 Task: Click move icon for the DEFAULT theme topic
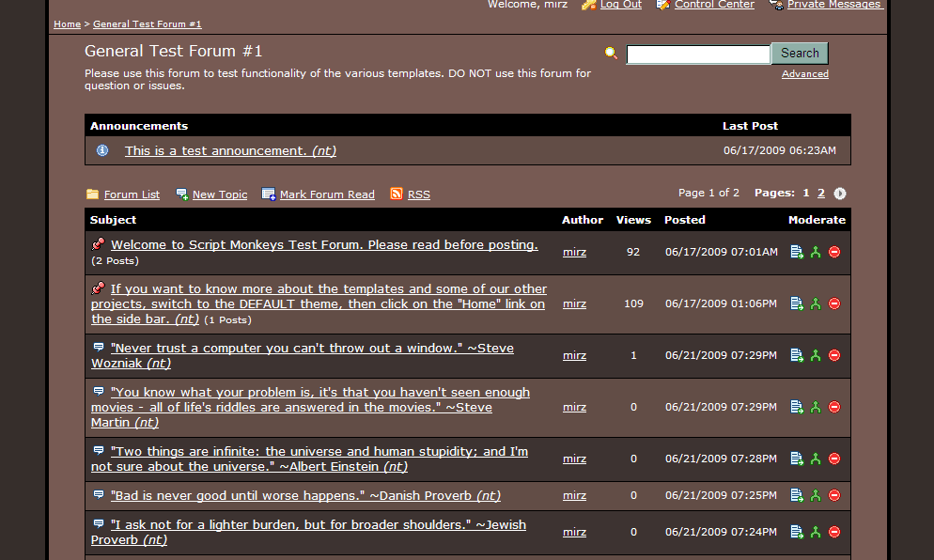click(x=797, y=303)
